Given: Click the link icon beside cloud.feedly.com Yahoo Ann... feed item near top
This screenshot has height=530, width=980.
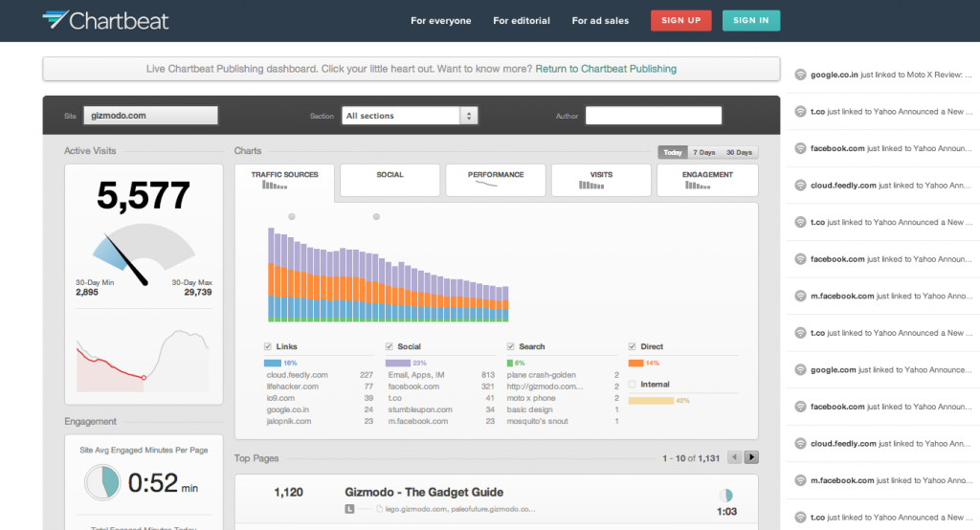Looking at the screenshot, I should coord(800,185).
